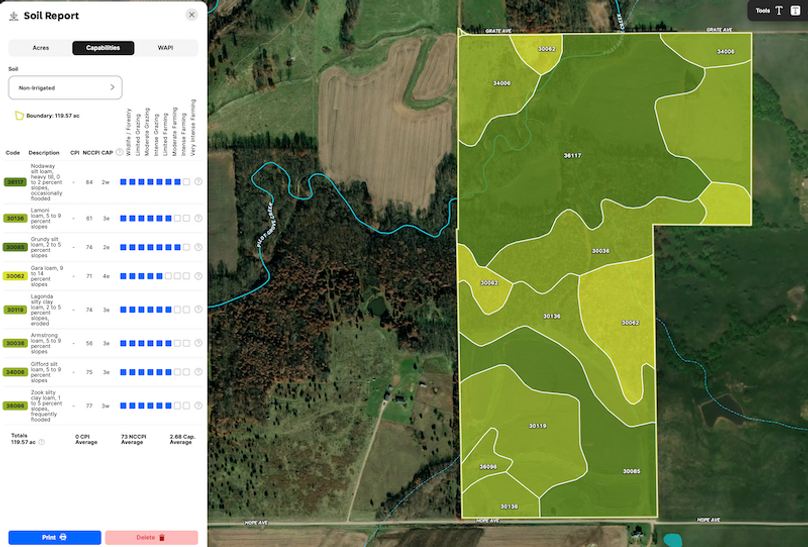Switch to the WAPI tab
Image resolution: width=808 pixels, height=547 pixels.
tap(165, 48)
